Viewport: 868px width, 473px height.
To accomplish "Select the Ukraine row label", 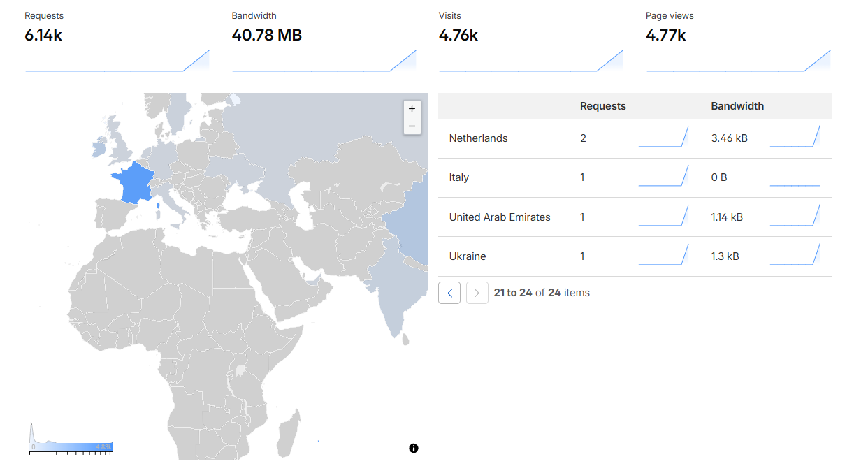I will (x=468, y=256).
